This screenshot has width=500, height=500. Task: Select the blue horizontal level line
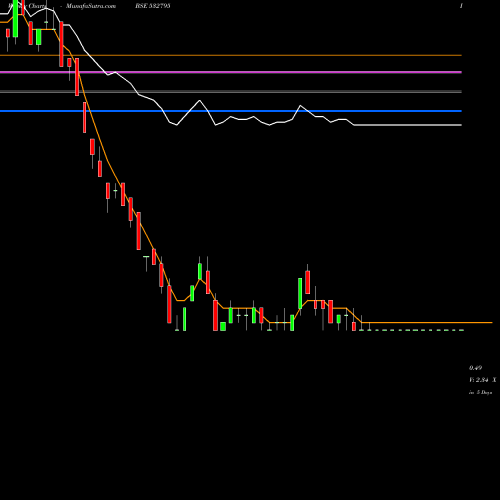pos(231,111)
